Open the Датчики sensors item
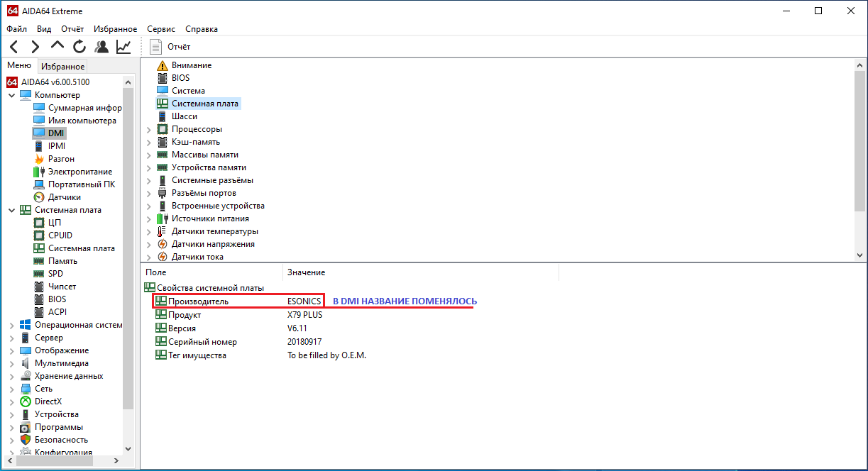 coord(57,197)
